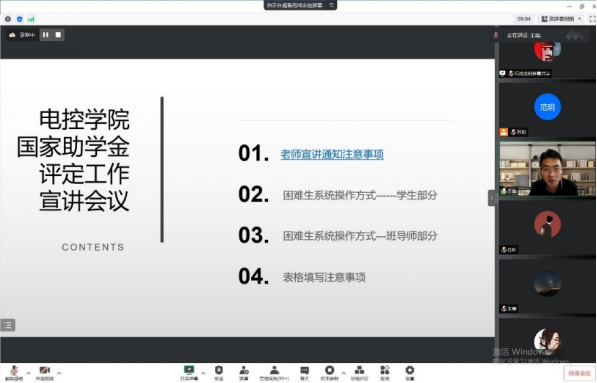Open the Security shield icon
Screen dimensions: 597x383
pos(219,372)
